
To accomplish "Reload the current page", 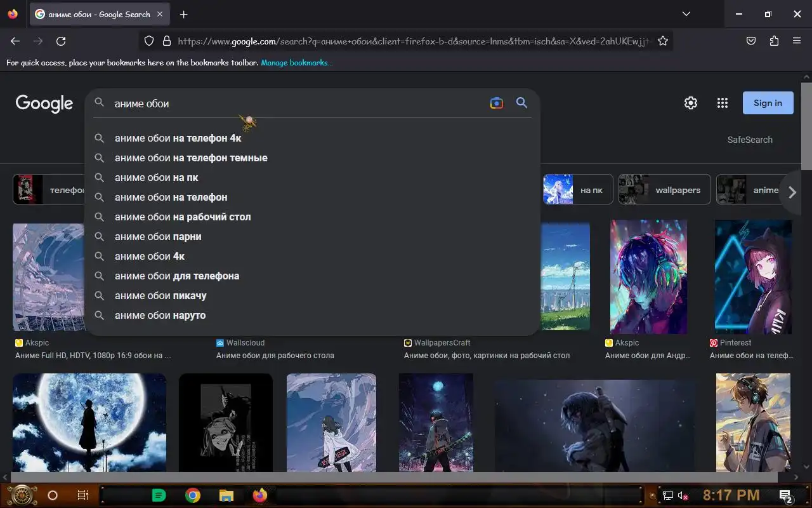I will pyautogui.click(x=61, y=41).
